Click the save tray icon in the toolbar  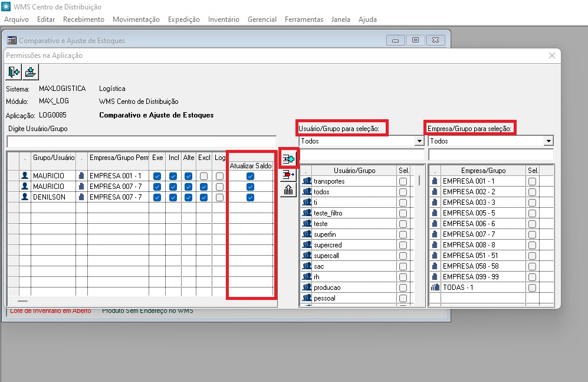[x=31, y=72]
